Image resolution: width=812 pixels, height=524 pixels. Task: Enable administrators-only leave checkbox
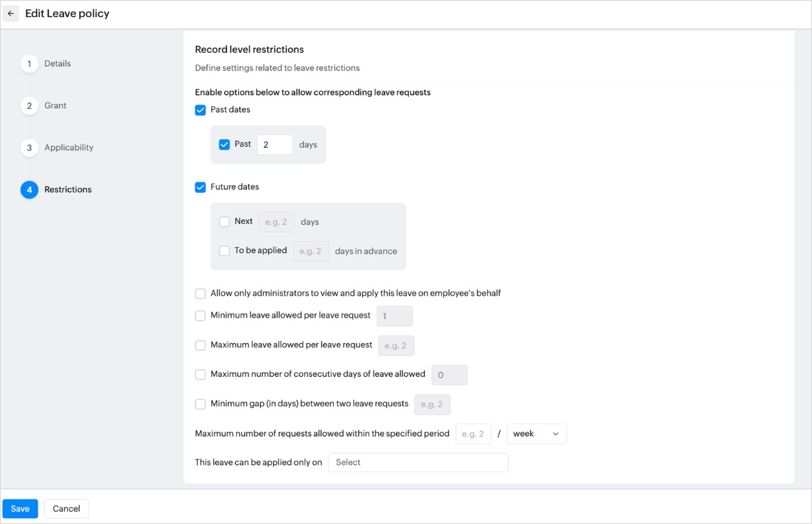[x=201, y=293]
